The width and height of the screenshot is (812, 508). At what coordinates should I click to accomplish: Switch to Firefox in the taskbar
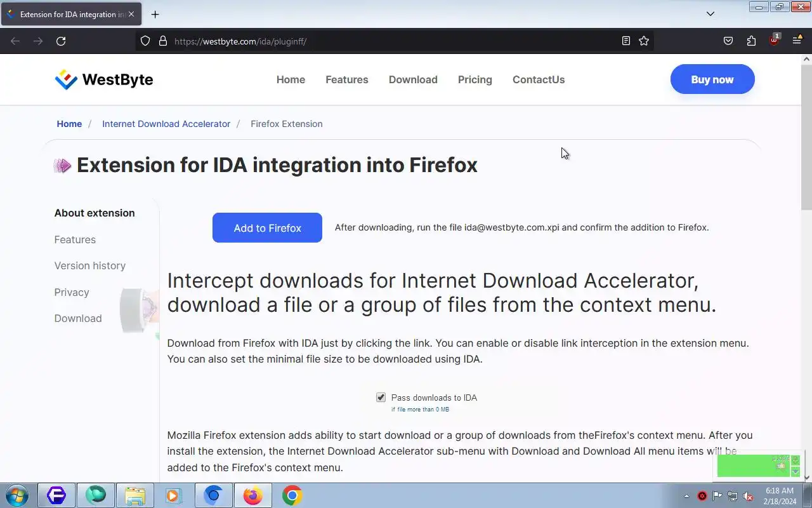click(252, 495)
